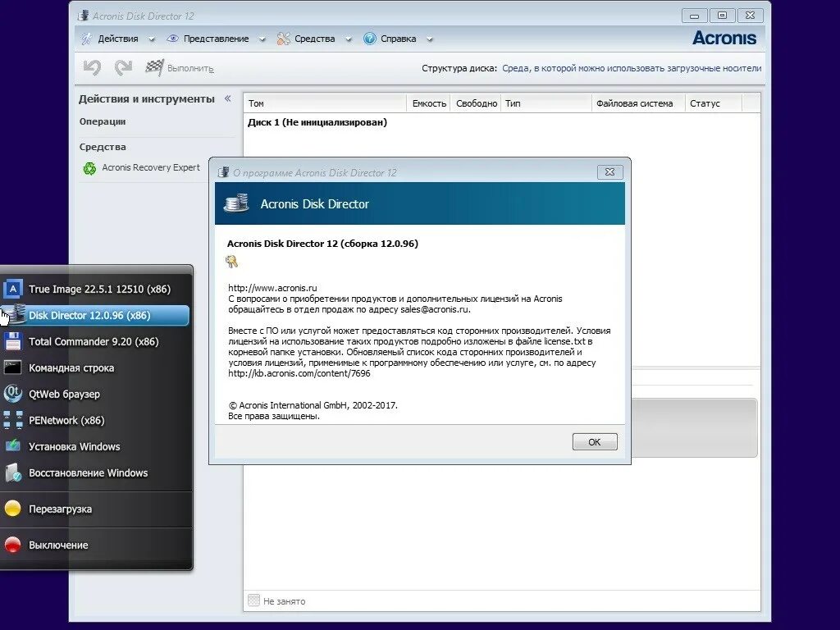Collapse the Действия и инструменты panel
Image resolution: width=840 pixels, height=630 pixels.
(x=228, y=98)
